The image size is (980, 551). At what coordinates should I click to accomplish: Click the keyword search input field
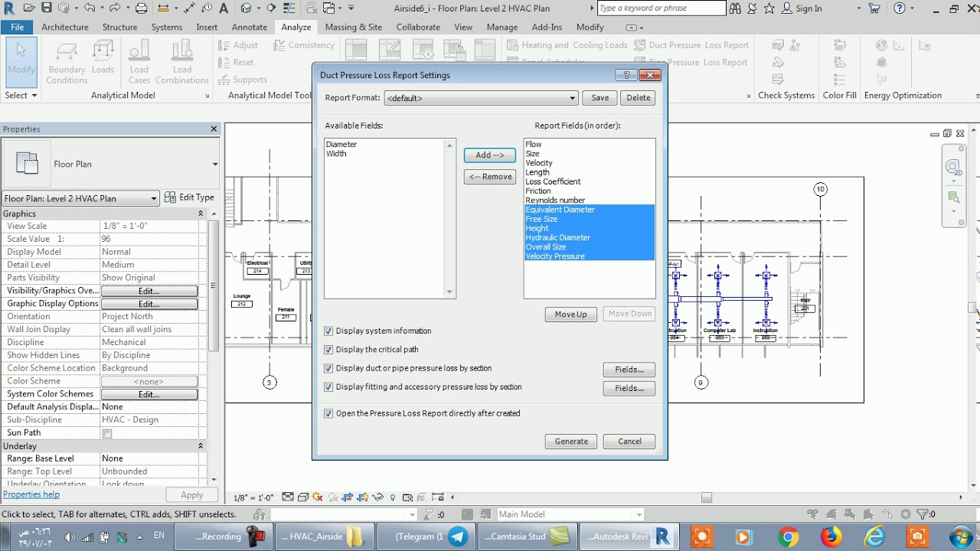pyautogui.click(x=661, y=8)
